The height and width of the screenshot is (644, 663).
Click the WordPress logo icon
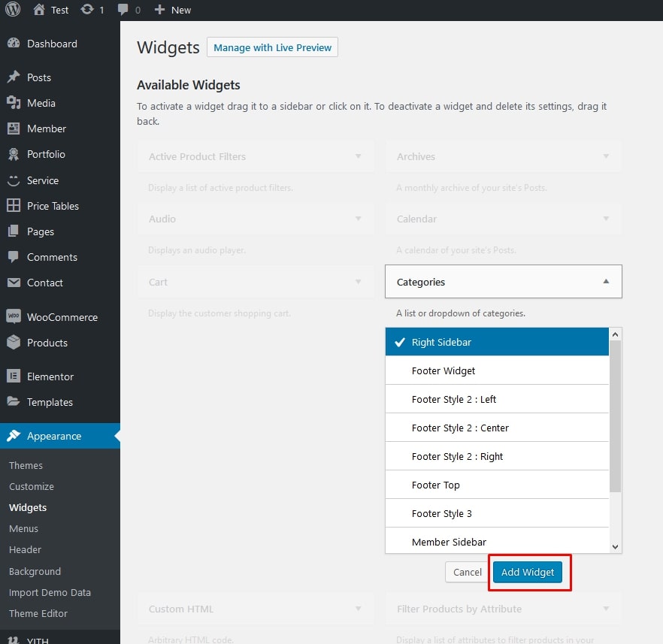tap(14, 10)
